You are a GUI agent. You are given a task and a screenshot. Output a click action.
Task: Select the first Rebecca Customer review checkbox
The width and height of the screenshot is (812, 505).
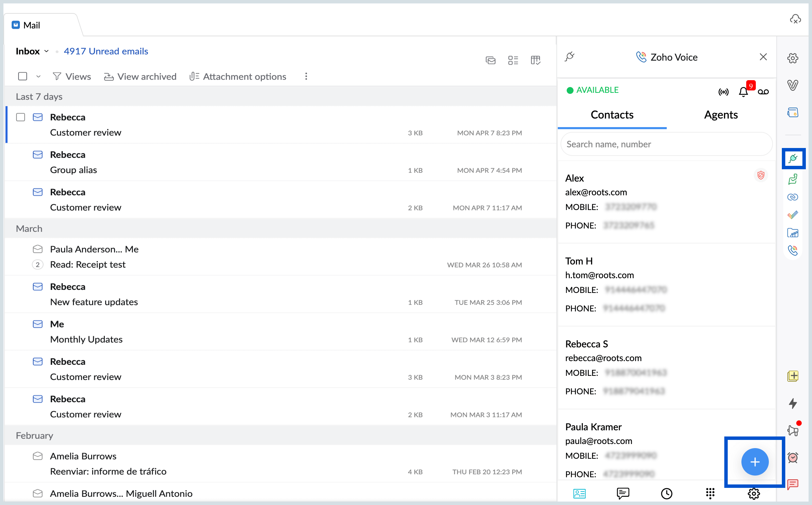(21, 117)
